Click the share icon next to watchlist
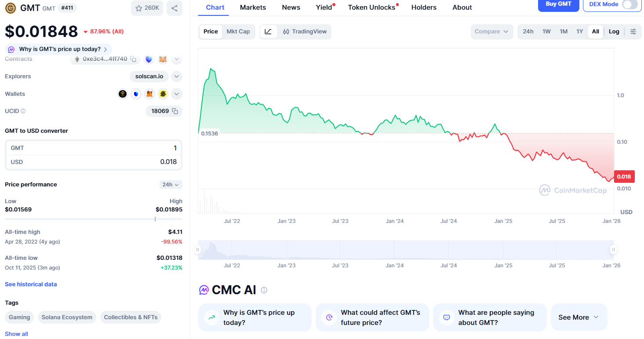Screen dimensions: 644x339 [x=175, y=8]
